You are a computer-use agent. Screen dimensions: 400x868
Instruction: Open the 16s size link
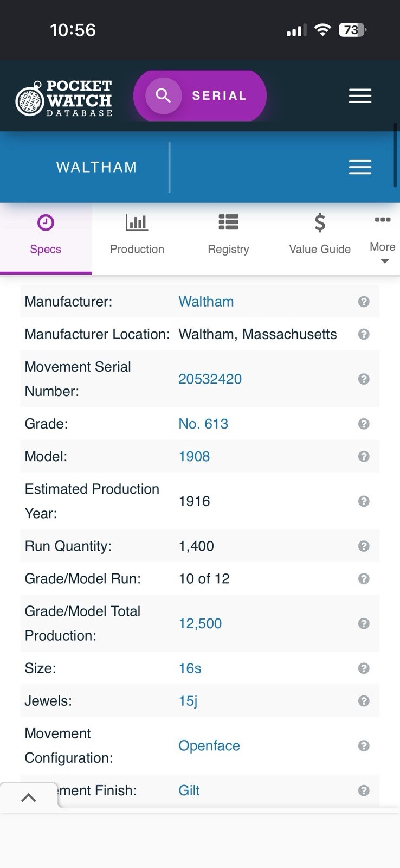pyautogui.click(x=190, y=668)
